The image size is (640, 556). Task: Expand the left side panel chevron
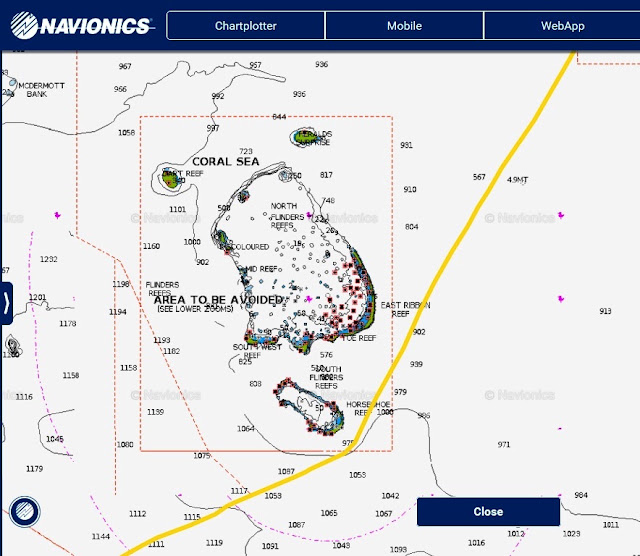tap(7, 303)
